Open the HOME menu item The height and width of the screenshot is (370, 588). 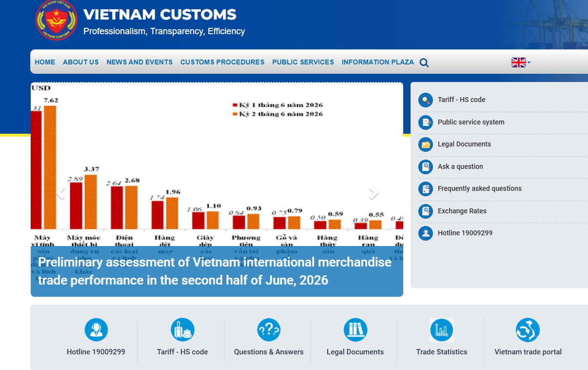[45, 62]
